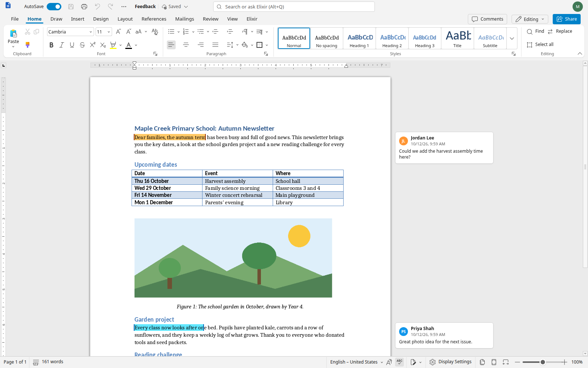Click the Undo arrow icon
Screen dimensions: 588x368
coord(97,7)
